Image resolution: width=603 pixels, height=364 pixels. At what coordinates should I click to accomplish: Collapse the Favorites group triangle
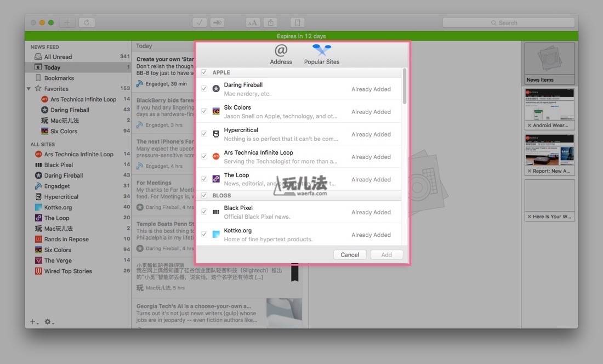pyautogui.click(x=29, y=89)
